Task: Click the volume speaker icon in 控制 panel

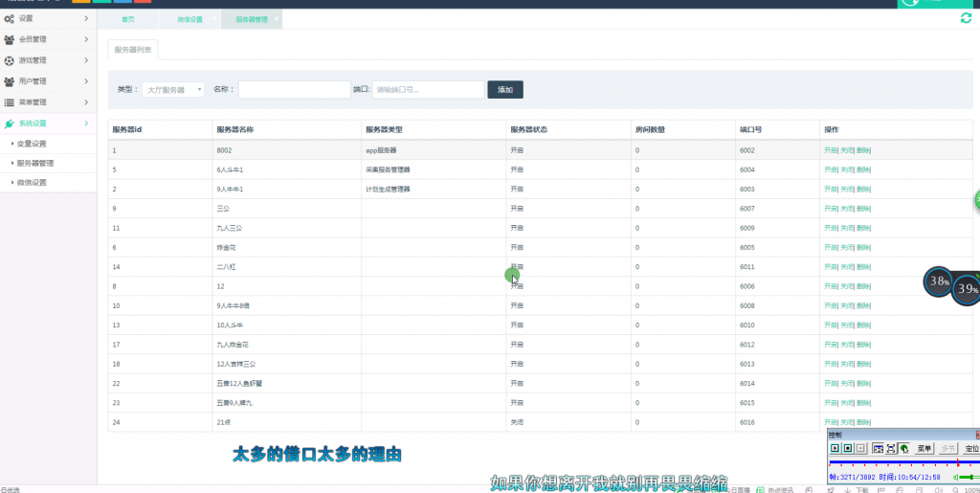Action: 956,478
